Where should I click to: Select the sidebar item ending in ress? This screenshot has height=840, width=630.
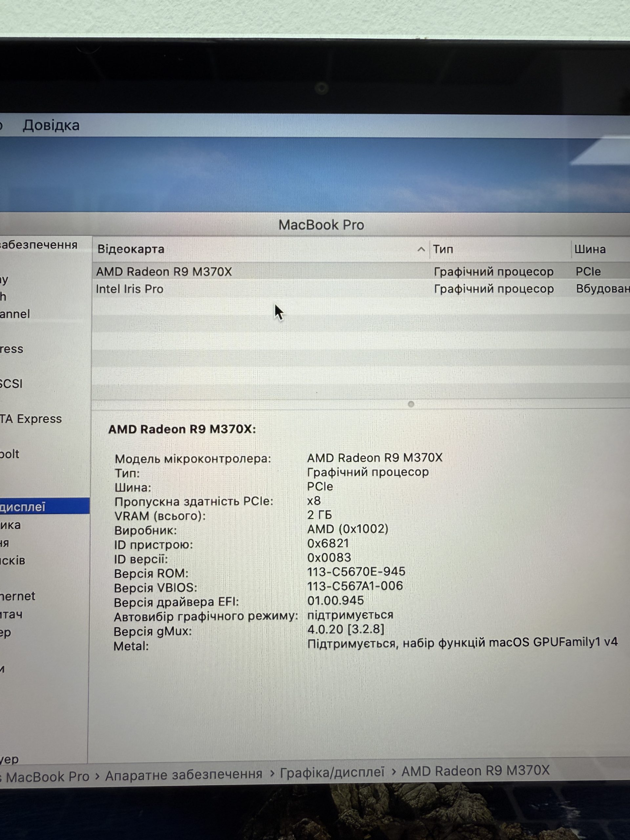11,348
